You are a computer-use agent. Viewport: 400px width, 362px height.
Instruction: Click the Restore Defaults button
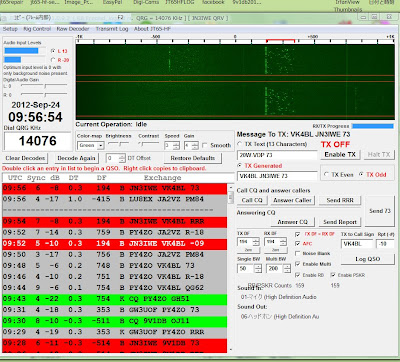tap(193, 158)
